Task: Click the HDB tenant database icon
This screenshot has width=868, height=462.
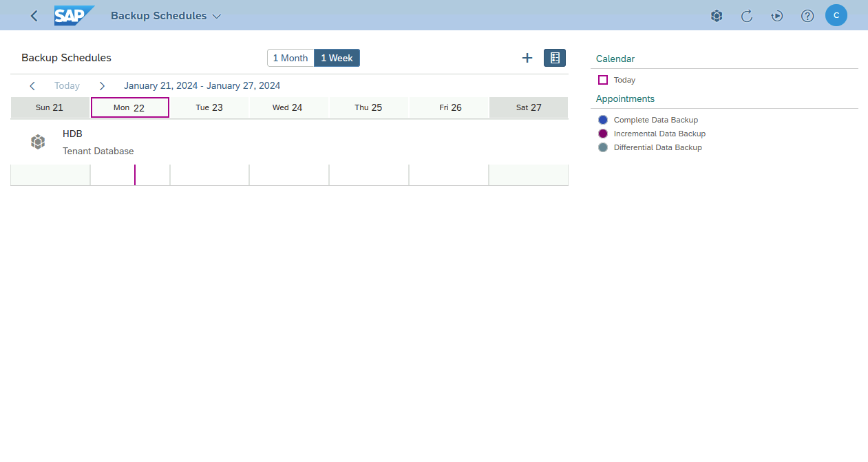Action: (38, 141)
